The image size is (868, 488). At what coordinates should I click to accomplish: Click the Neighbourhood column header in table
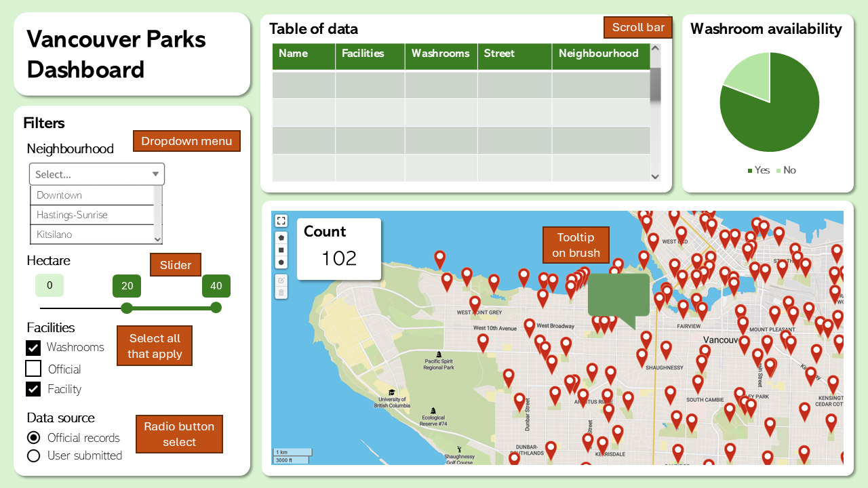click(598, 54)
